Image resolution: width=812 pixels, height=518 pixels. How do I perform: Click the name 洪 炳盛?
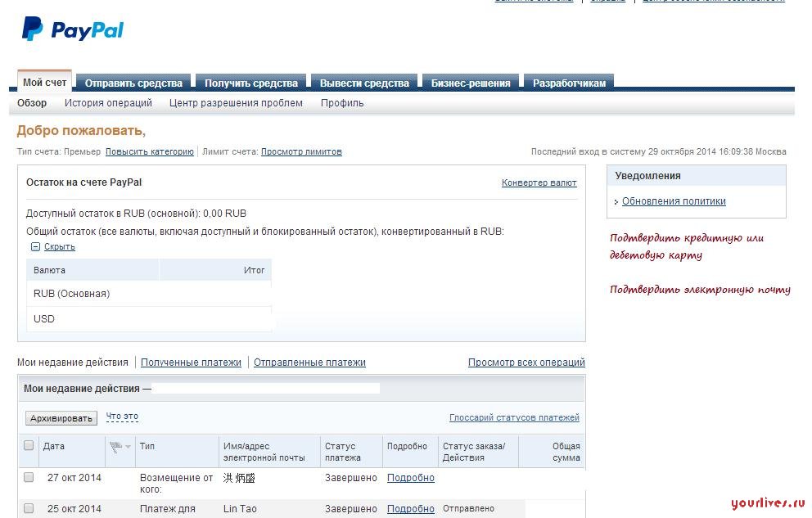[x=239, y=478]
